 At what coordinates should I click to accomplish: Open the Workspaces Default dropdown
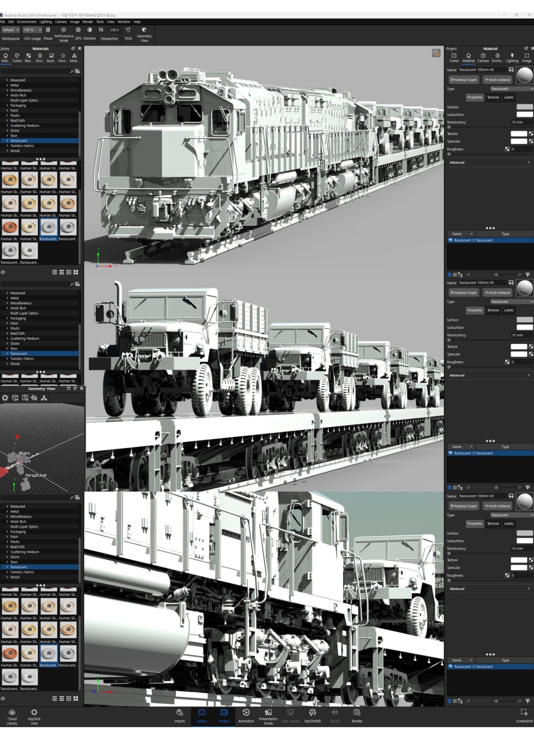[11, 30]
